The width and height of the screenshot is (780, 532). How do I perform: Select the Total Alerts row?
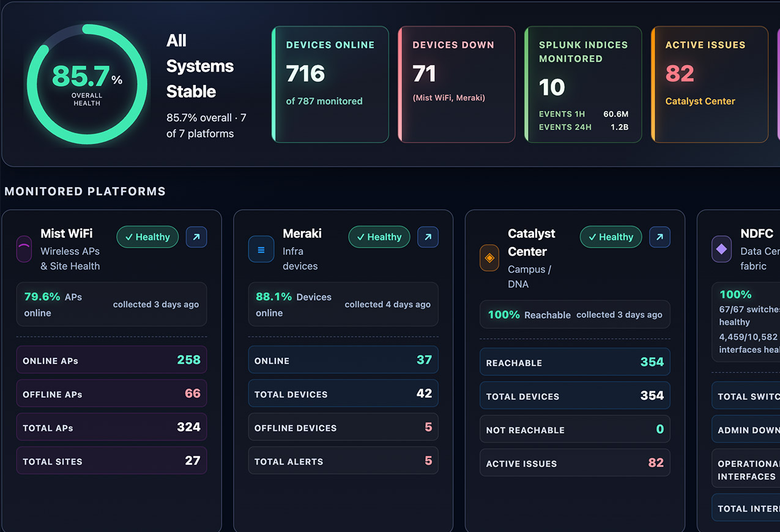pyautogui.click(x=343, y=461)
